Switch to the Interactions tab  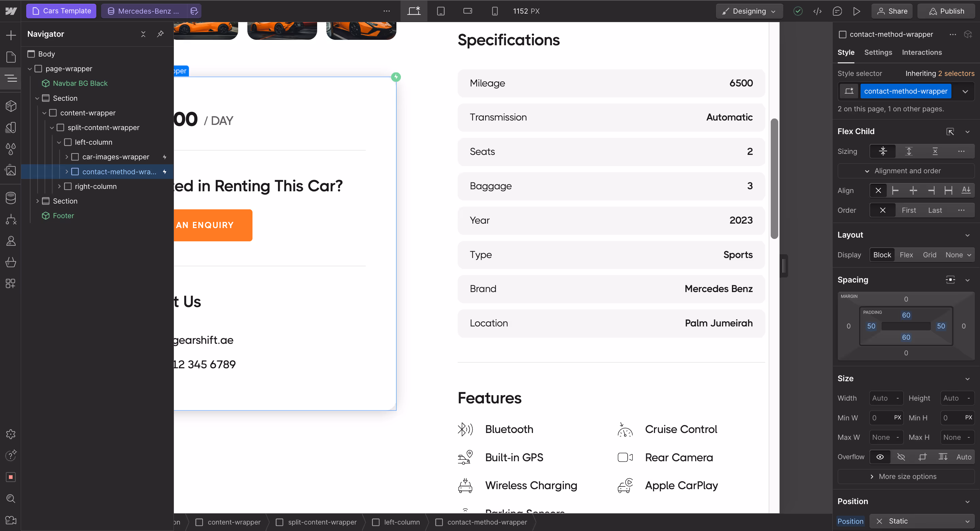(x=921, y=52)
